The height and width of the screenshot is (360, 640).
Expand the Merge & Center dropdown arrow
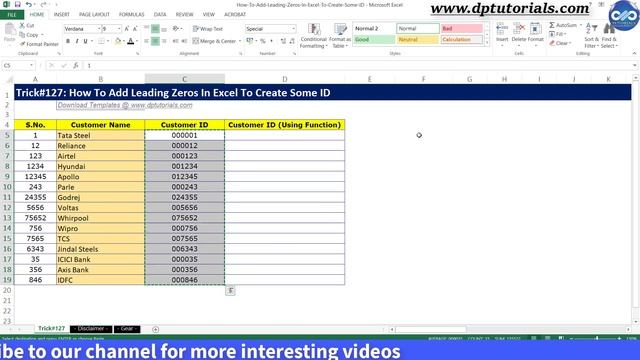pyautogui.click(x=240, y=41)
